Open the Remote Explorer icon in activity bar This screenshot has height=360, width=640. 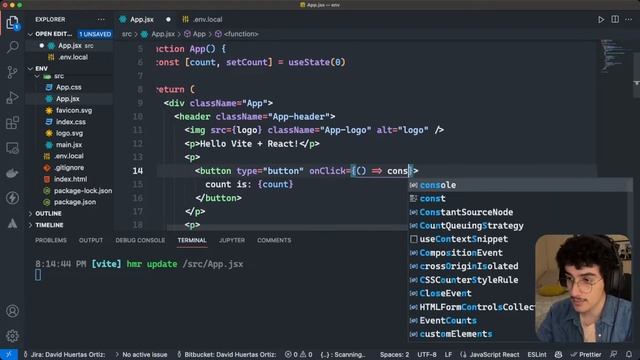(12, 148)
